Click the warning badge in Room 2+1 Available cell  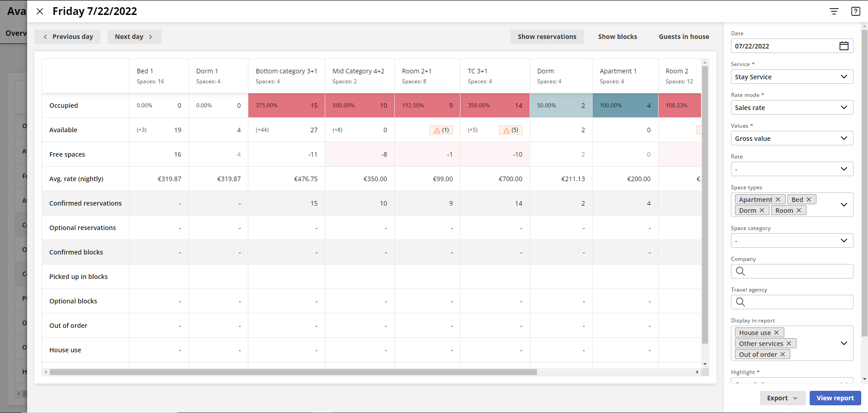(441, 130)
